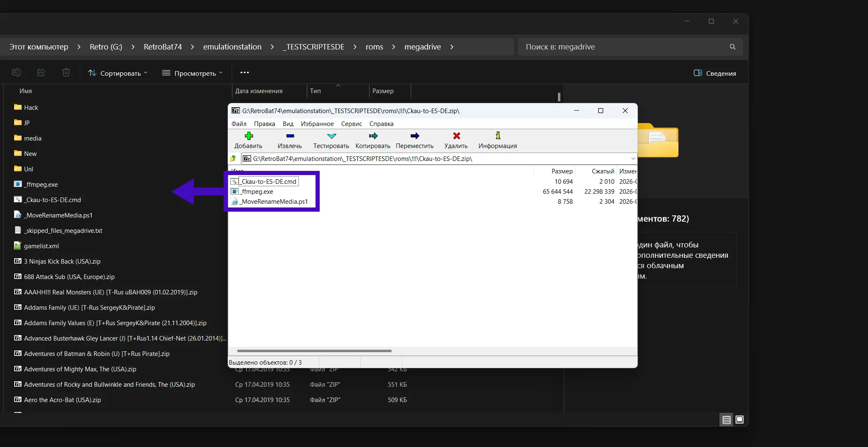868x447 pixels.
Task: Click the search magnifier in Explorer
Action: tap(732, 47)
